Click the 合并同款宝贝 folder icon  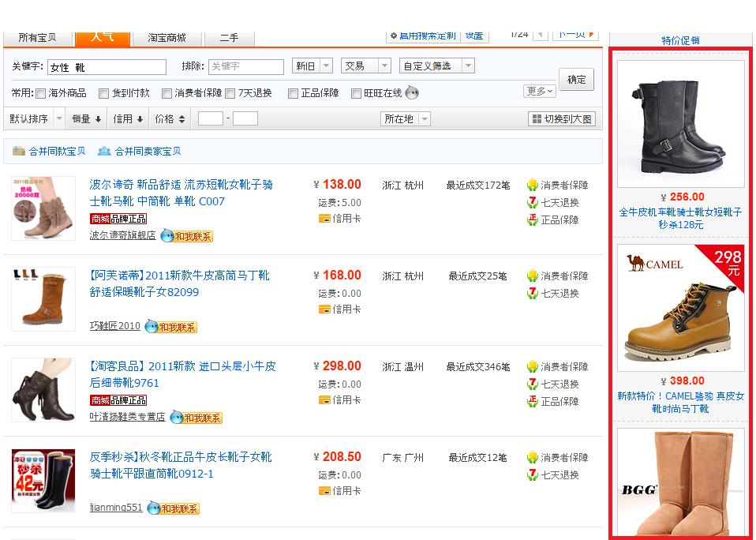pos(18,151)
